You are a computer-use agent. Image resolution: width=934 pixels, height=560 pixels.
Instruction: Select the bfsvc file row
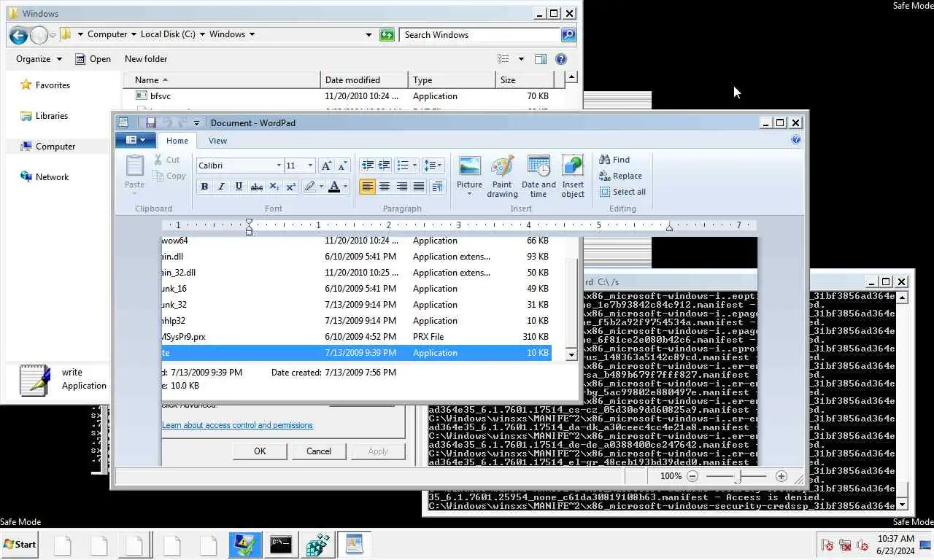click(343, 96)
